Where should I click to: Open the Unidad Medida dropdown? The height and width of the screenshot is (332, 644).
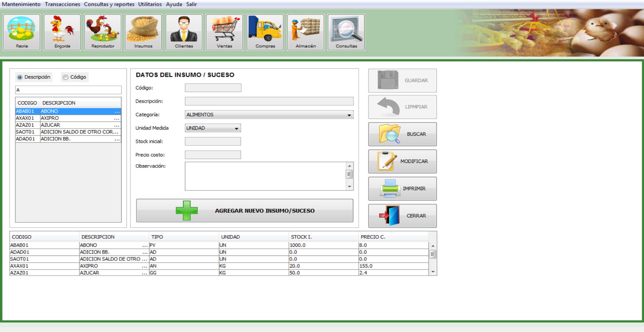pyautogui.click(x=213, y=128)
